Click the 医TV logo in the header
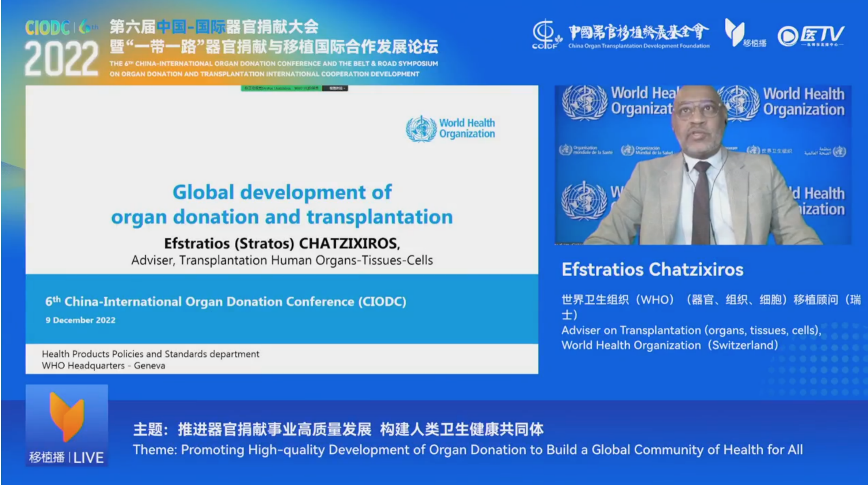Screen dimensions: 868x485 pos(811,36)
